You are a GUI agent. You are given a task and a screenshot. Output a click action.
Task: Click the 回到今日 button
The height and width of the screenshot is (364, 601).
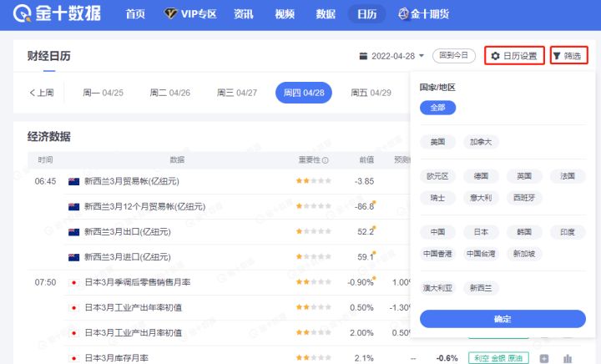pos(454,56)
